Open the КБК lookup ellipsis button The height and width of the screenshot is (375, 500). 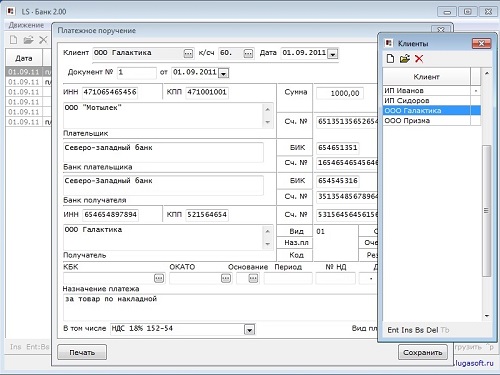159,278
